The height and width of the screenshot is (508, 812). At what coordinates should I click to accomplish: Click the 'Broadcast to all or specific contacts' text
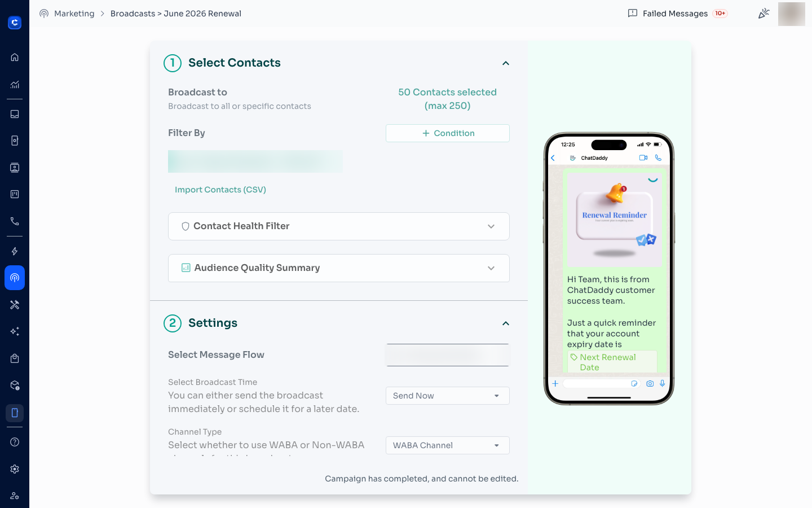240,106
